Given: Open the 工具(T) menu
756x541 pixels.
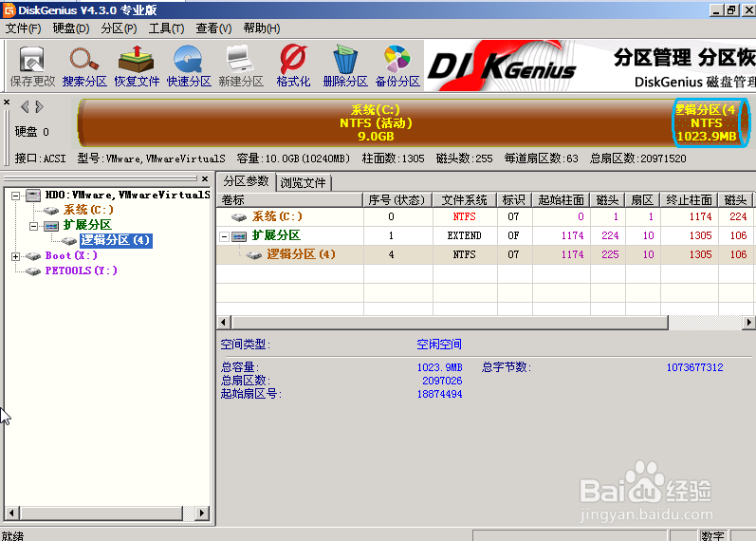Looking at the screenshot, I should [166, 28].
